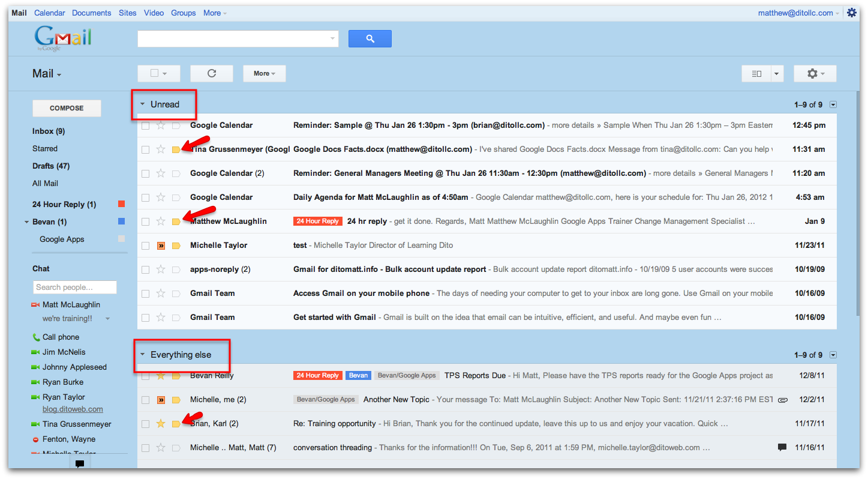Image resolution: width=868 pixels, height=479 pixels.
Task: Click the blue Bevan label color square
Action: pos(122,221)
